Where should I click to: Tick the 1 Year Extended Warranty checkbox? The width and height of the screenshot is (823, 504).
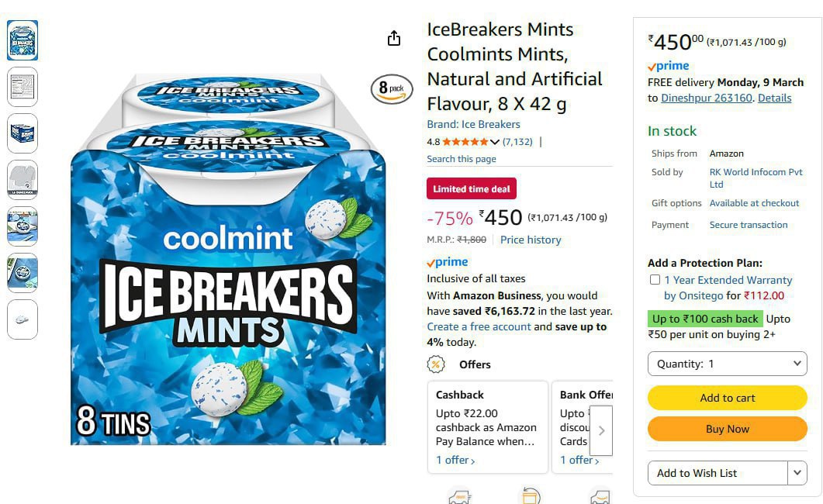[655, 280]
